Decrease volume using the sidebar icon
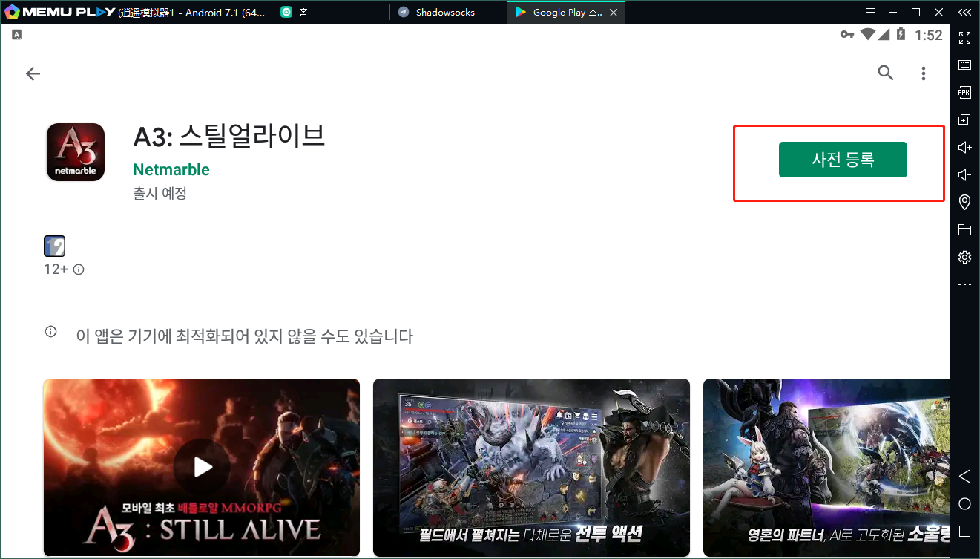Viewport: 980px width, 559px height. coord(964,174)
